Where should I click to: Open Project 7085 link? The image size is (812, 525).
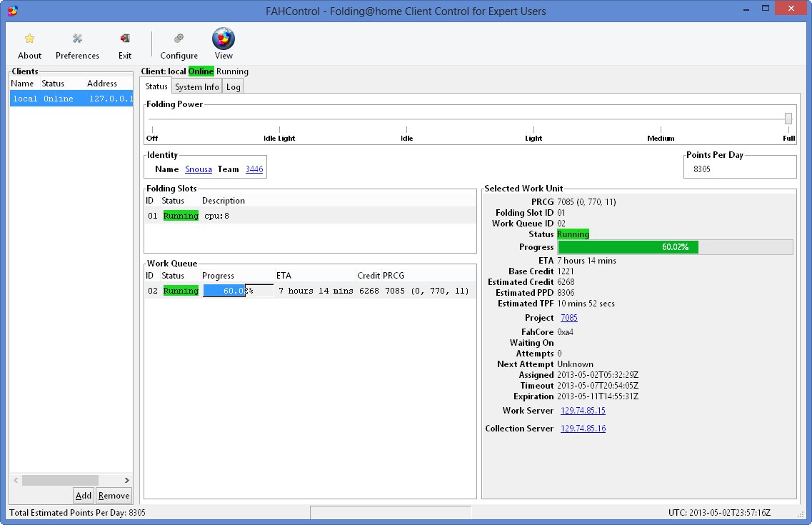tap(568, 318)
